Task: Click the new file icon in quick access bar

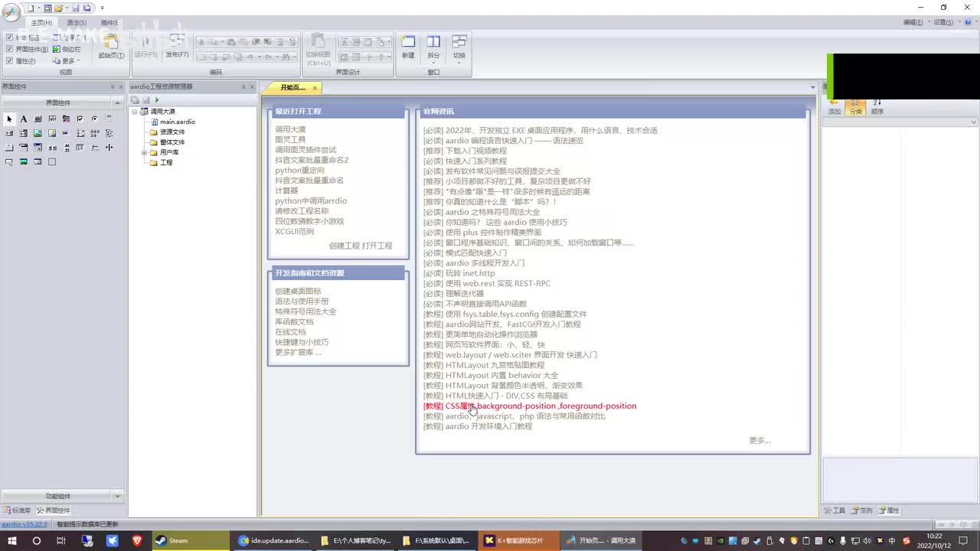Action: 31,8
